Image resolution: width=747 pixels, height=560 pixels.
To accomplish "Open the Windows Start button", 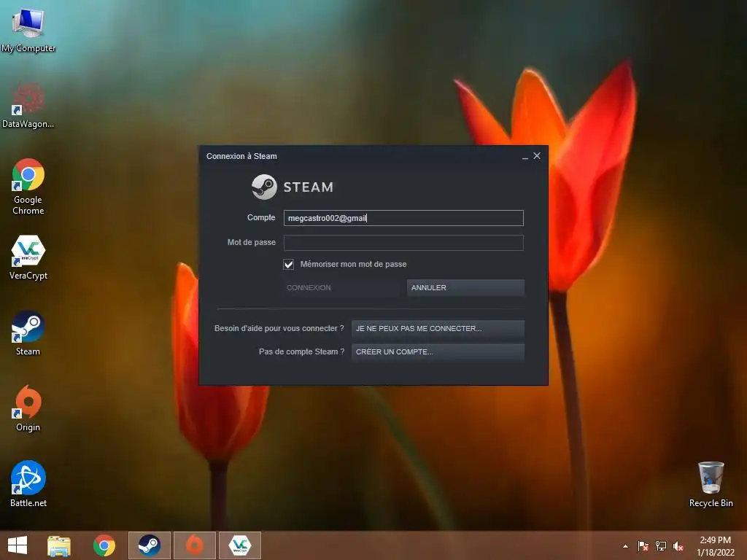I will 18,545.
